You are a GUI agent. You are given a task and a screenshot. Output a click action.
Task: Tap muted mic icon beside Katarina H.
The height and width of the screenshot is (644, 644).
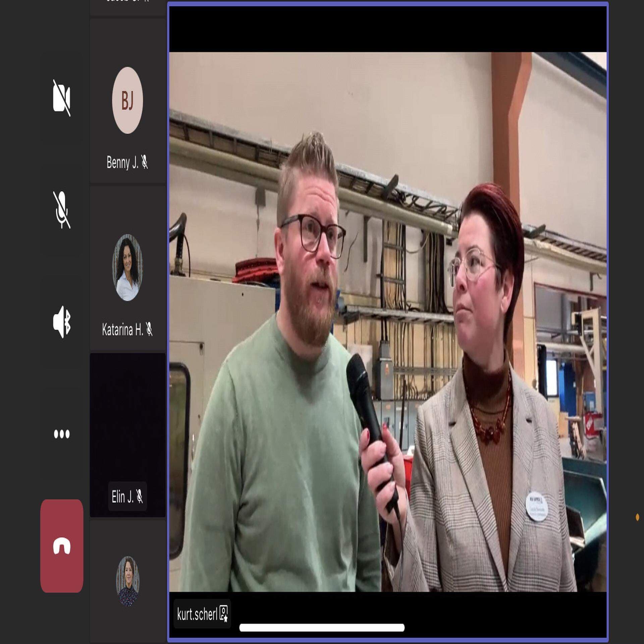(149, 330)
